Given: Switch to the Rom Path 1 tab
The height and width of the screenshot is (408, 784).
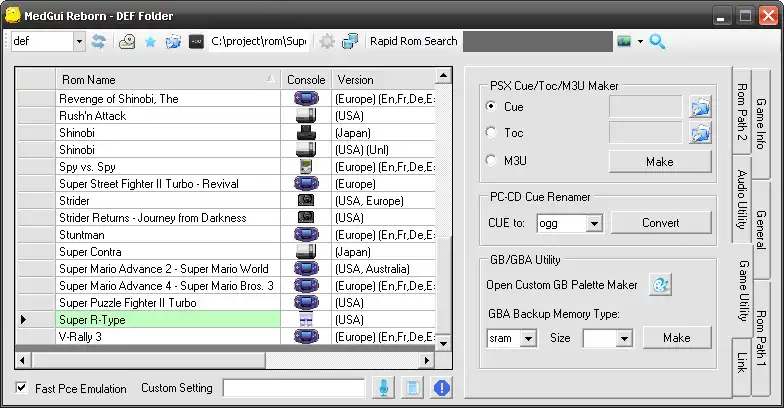Looking at the screenshot, I should [x=760, y=338].
